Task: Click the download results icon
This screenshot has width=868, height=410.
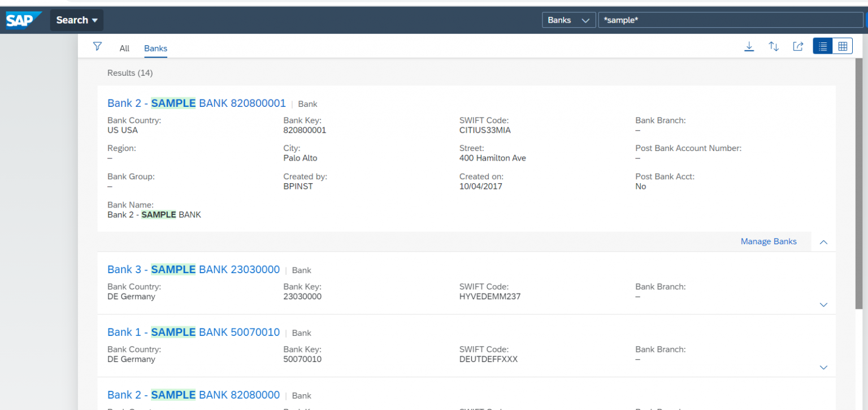Action: 749,46
